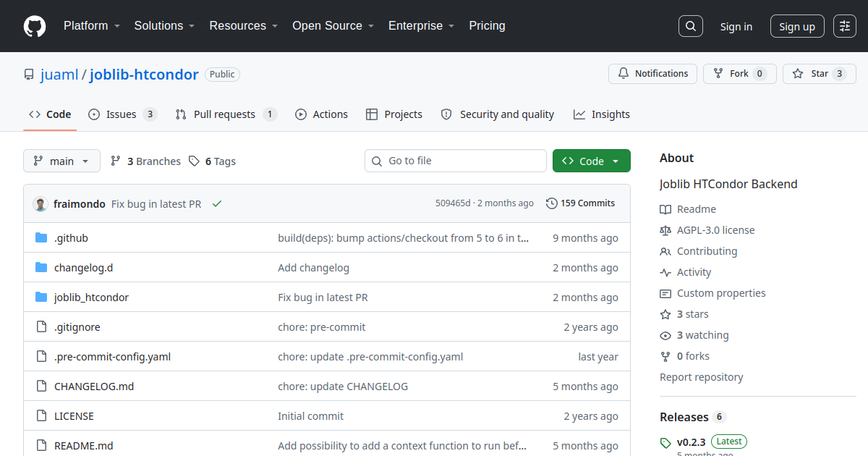Image resolution: width=868 pixels, height=456 pixels.
Task: Click the repository icon before juaml
Action: (29, 75)
